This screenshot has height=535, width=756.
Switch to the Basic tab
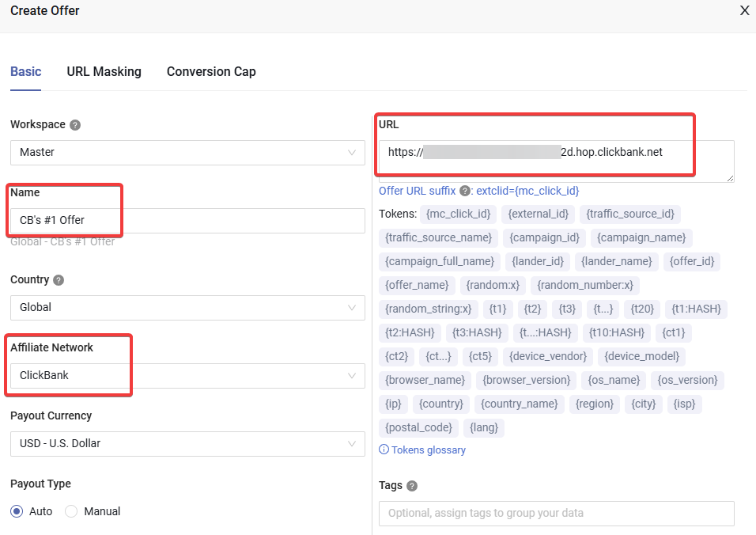25,71
